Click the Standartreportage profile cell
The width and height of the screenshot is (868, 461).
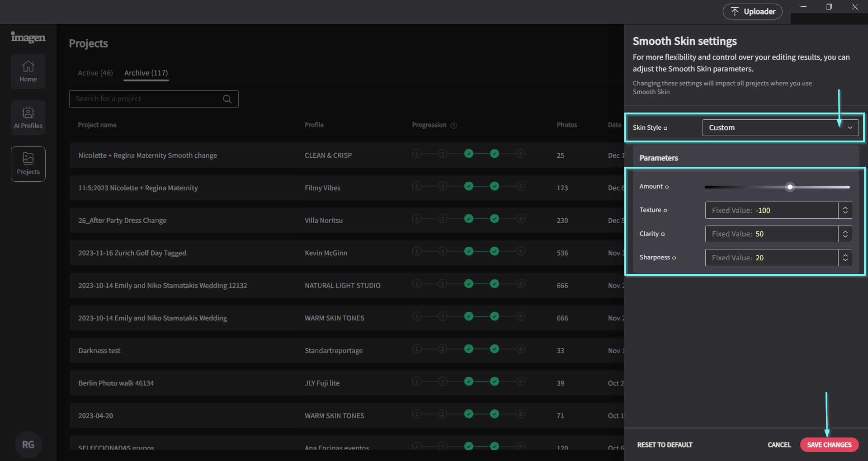pos(334,351)
